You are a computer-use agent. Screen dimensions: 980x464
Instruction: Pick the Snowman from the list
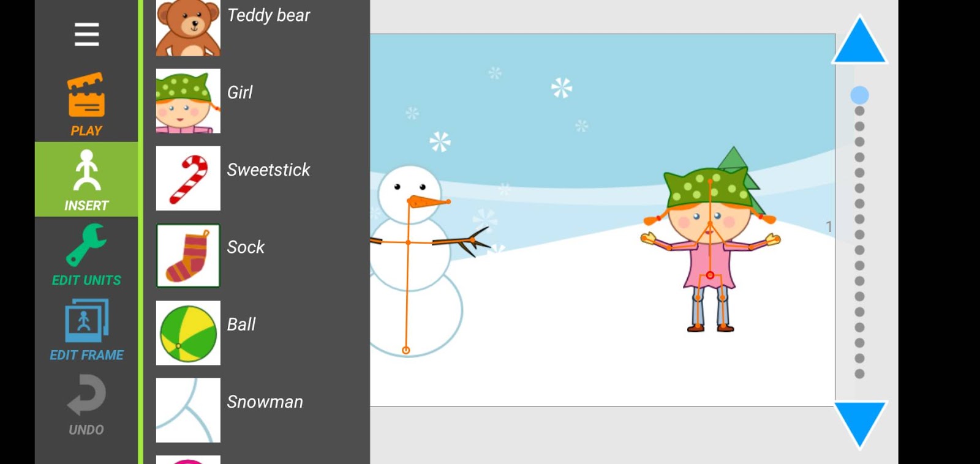pyautogui.click(x=188, y=410)
